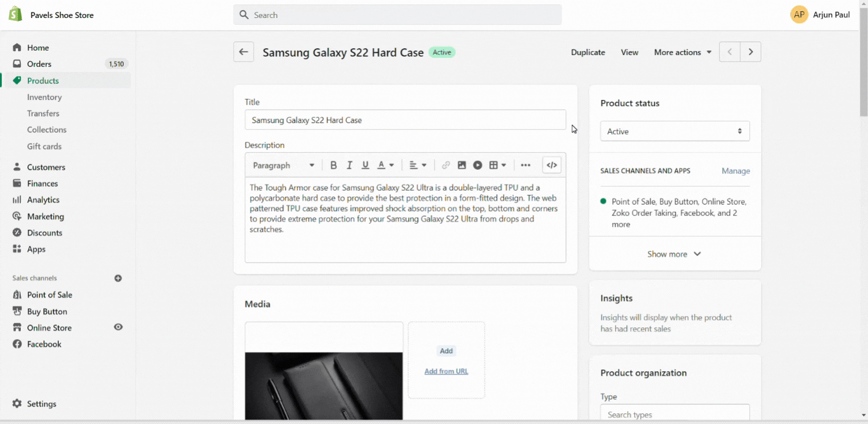Click the Duplicate button
This screenshot has height=424, width=868.
[588, 52]
